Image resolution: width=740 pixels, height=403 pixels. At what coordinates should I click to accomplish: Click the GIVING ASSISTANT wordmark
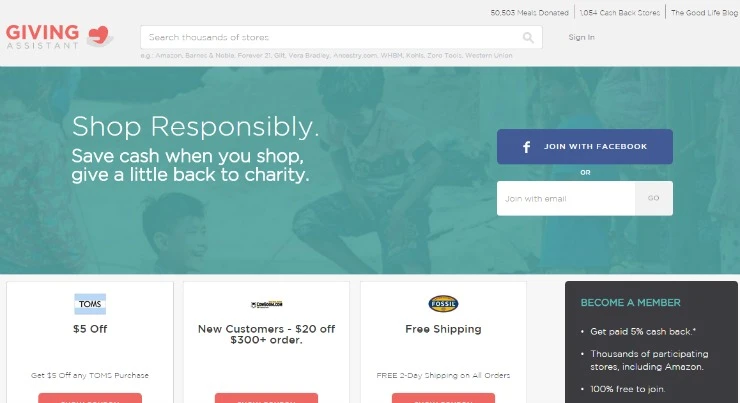(x=42, y=37)
